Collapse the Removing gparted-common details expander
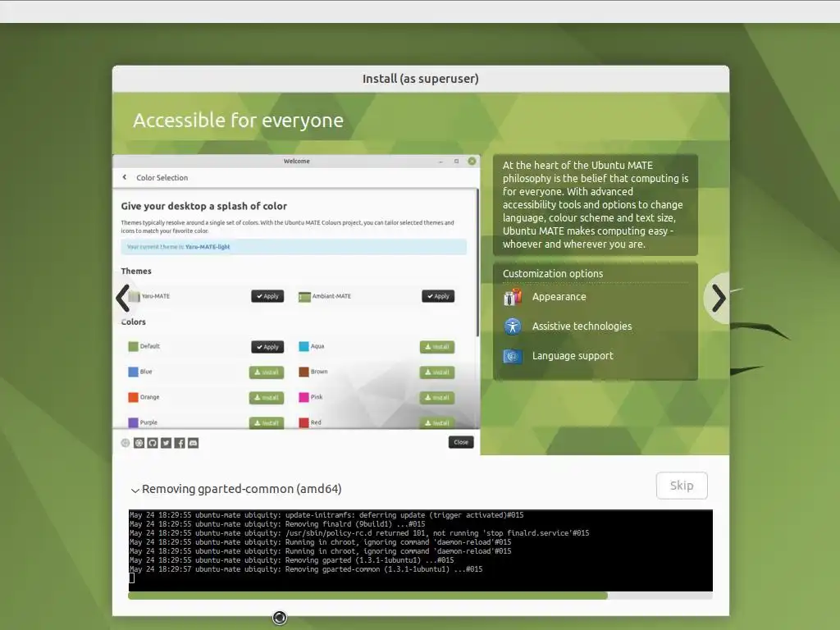This screenshot has height=630, width=840. coord(135,490)
